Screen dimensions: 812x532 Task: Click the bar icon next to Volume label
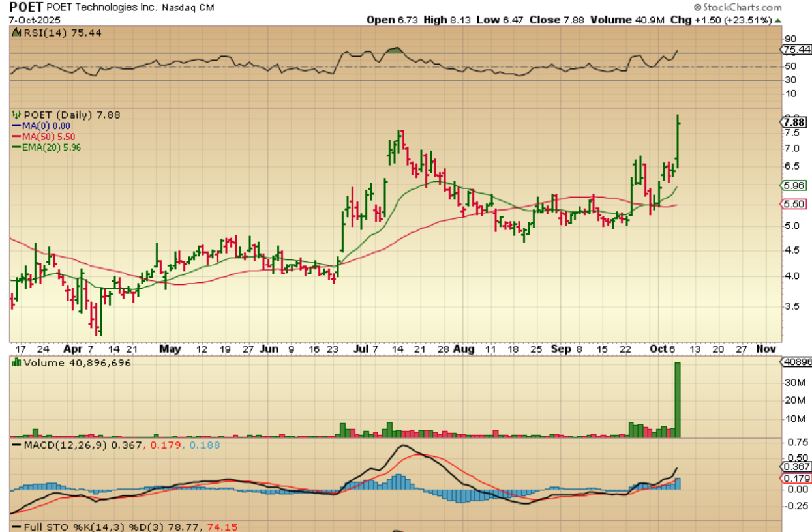coord(16,363)
